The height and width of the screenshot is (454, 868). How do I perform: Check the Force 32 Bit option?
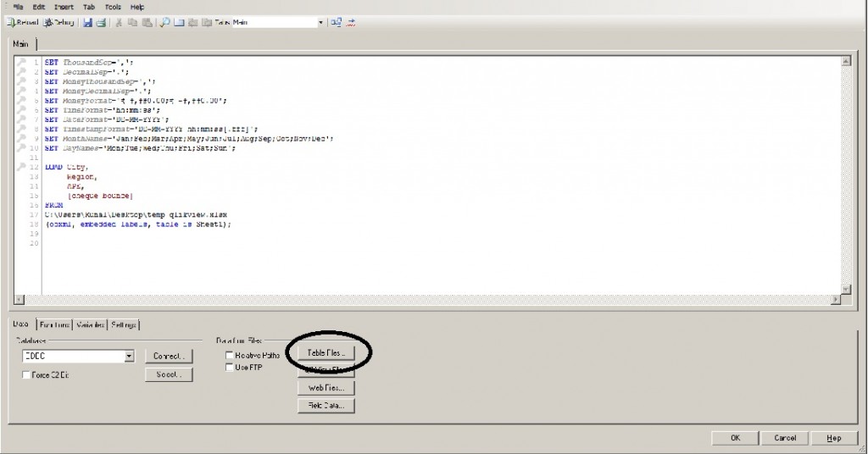click(27, 375)
